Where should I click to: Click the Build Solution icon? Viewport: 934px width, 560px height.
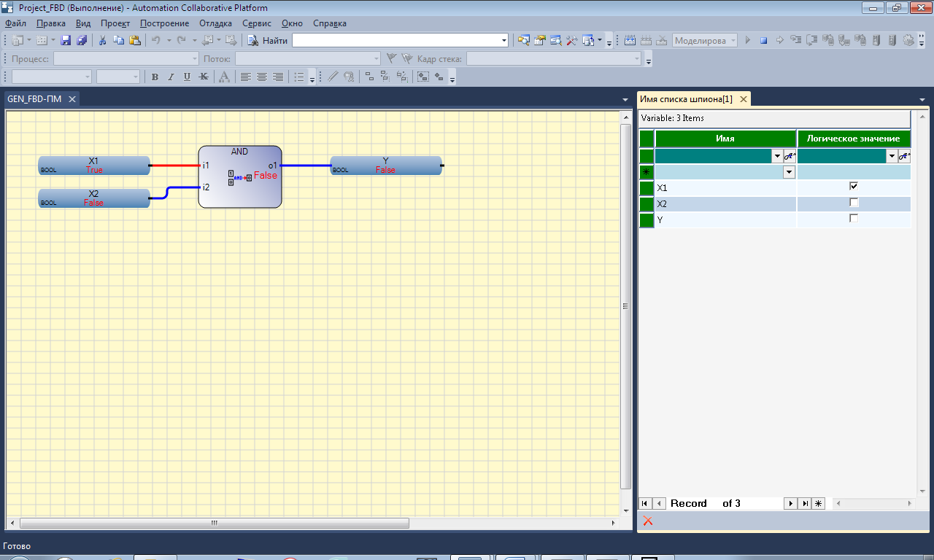[x=630, y=40]
